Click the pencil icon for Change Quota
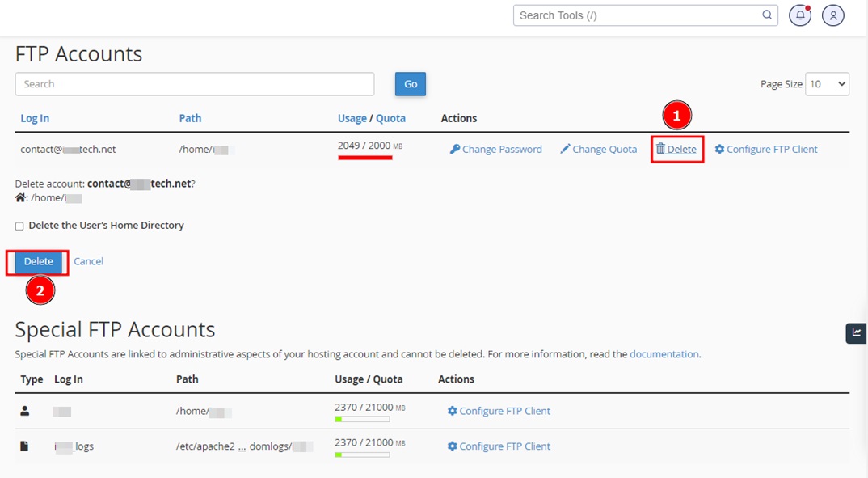Image resolution: width=868 pixels, height=478 pixels. [565, 149]
